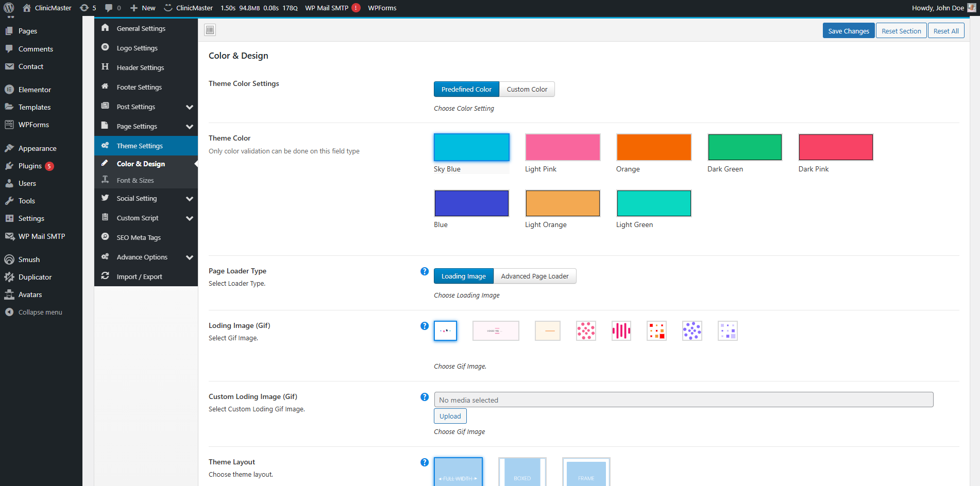This screenshot has width=980, height=486.
Task: Click the Save Changes button
Action: pyautogui.click(x=848, y=31)
